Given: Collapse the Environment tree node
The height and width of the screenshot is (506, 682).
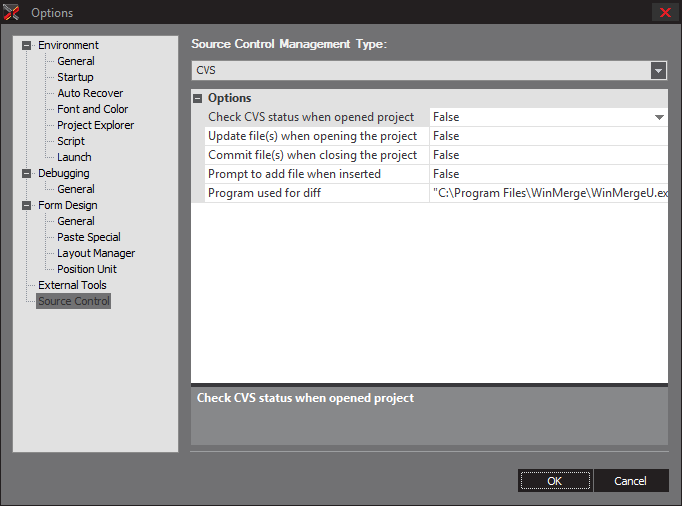Looking at the screenshot, I should pos(27,45).
